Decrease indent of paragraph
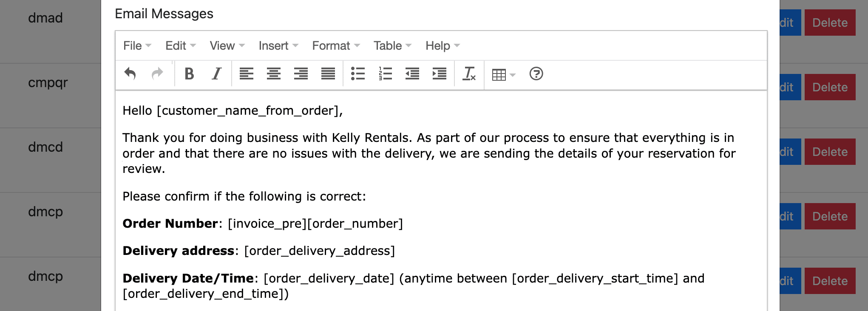 [x=412, y=74]
